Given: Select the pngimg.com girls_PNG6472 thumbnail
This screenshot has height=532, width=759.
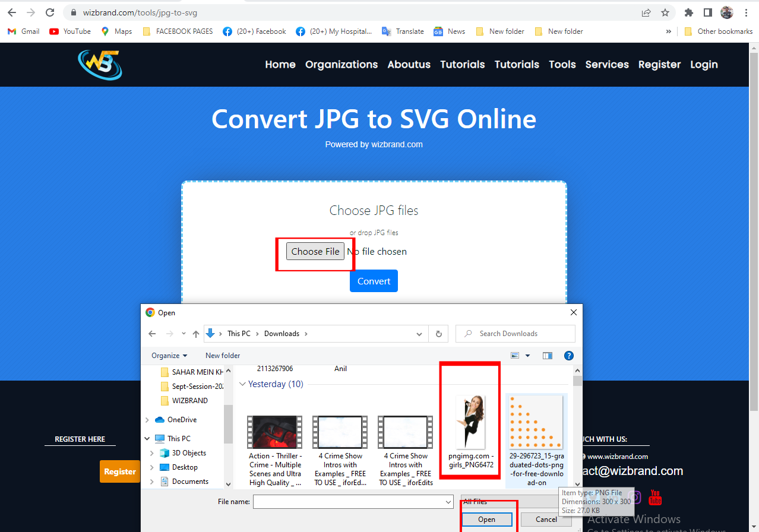Looking at the screenshot, I should [x=470, y=422].
